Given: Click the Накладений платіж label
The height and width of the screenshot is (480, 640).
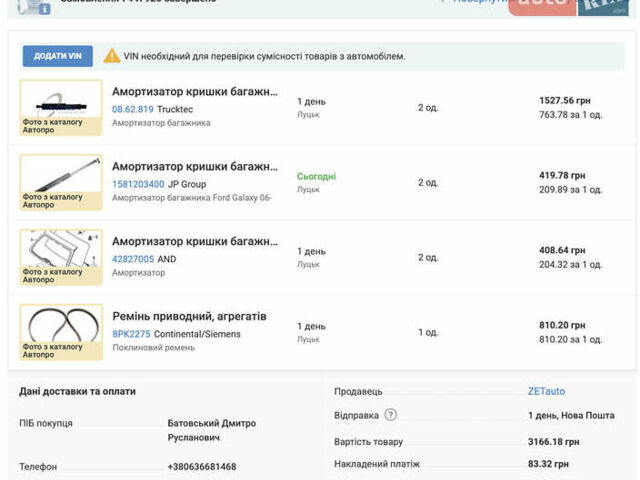Looking at the screenshot, I should 377,464.
